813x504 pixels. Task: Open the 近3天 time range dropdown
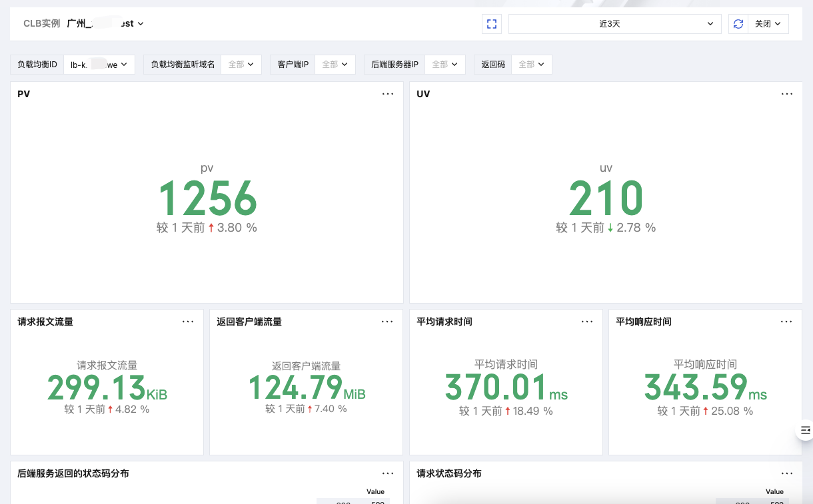coord(614,24)
